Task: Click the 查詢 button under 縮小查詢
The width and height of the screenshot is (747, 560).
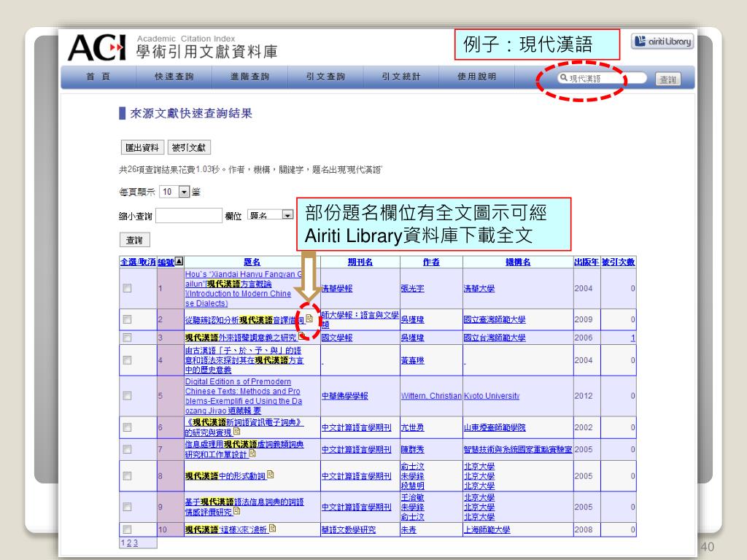Action: 134,240
